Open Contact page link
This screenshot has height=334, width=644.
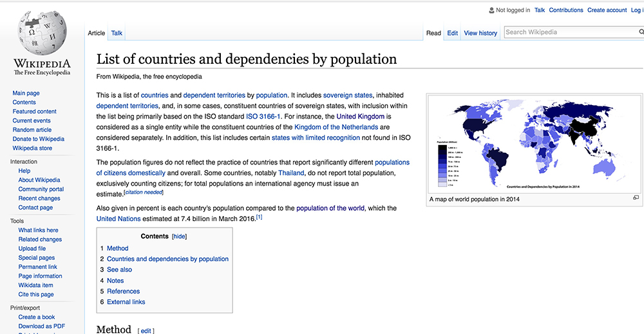[x=35, y=208]
